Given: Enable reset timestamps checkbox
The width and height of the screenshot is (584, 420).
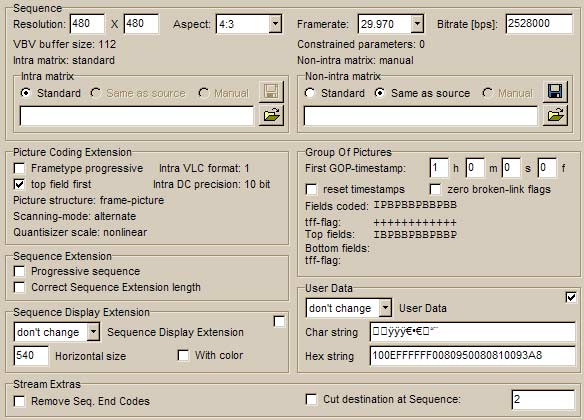Looking at the screenshot, I should coord(311,189).
